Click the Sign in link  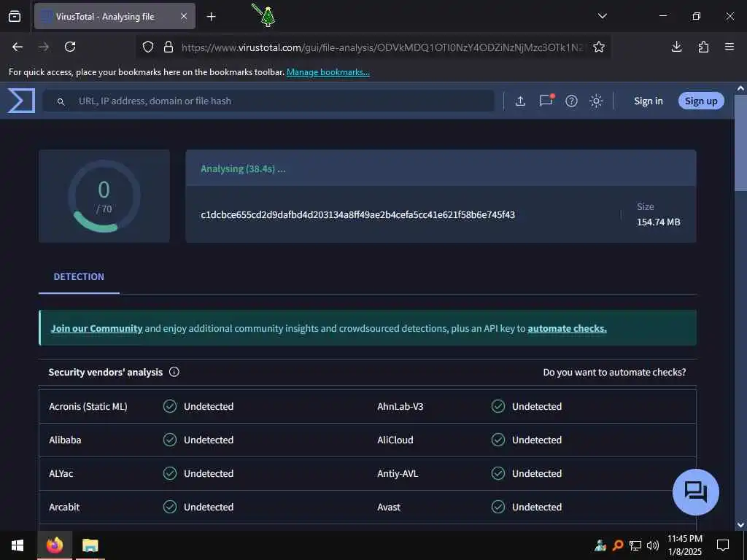(x=649, y=101)
